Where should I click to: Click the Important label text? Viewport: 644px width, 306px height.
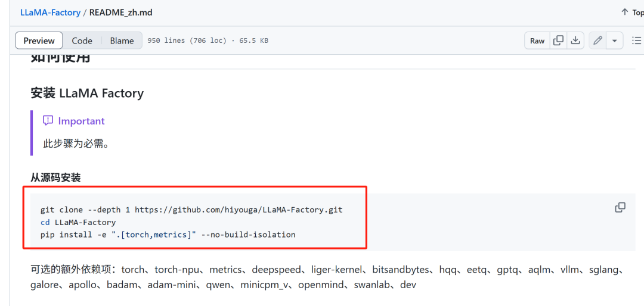[x=81, y=121]
